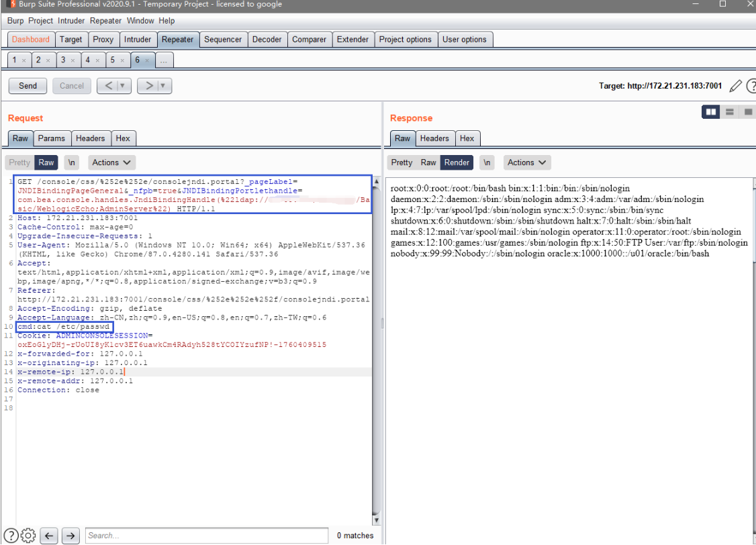Switch to the Intruder tool tab

[138, 40]
